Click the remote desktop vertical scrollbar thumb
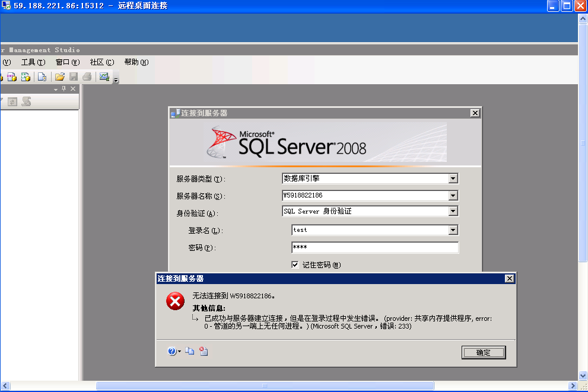The height and width of the screenshot is (392, 588). pyautogui.click(x=583, y=143)
